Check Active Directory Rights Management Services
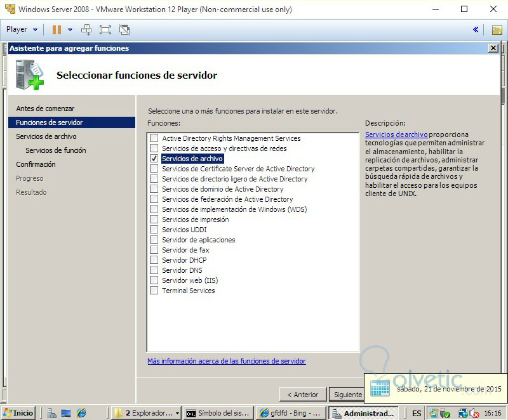508x420 pixels. pyautogui.click(x=154, y=138)
